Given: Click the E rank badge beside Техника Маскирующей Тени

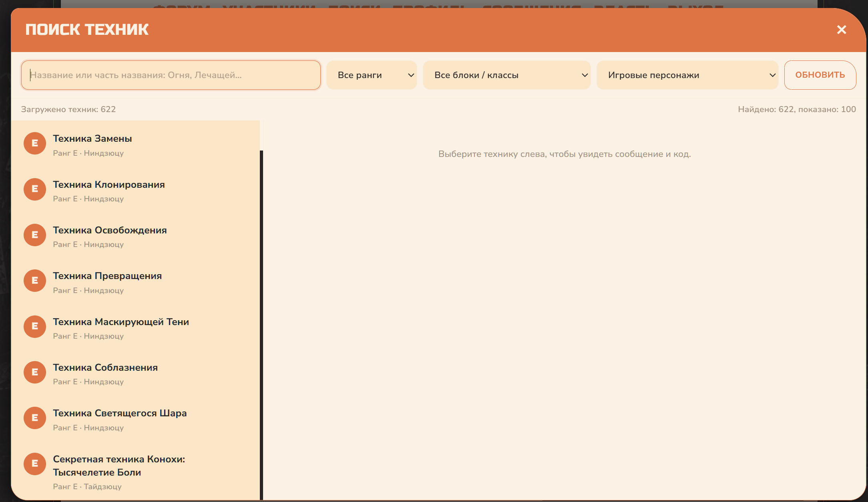Looking at the screenshot, I should pos(35,326).
